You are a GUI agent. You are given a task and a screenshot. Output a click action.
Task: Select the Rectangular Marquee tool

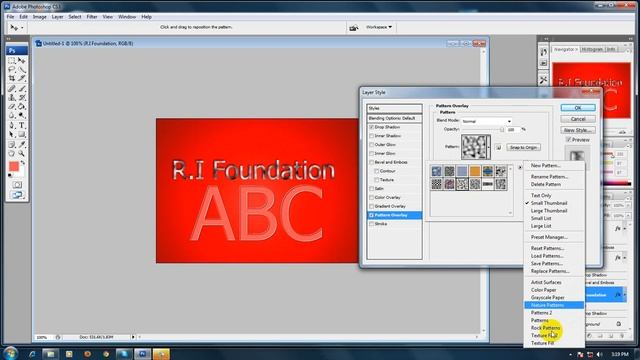click(x=12, y=61)
